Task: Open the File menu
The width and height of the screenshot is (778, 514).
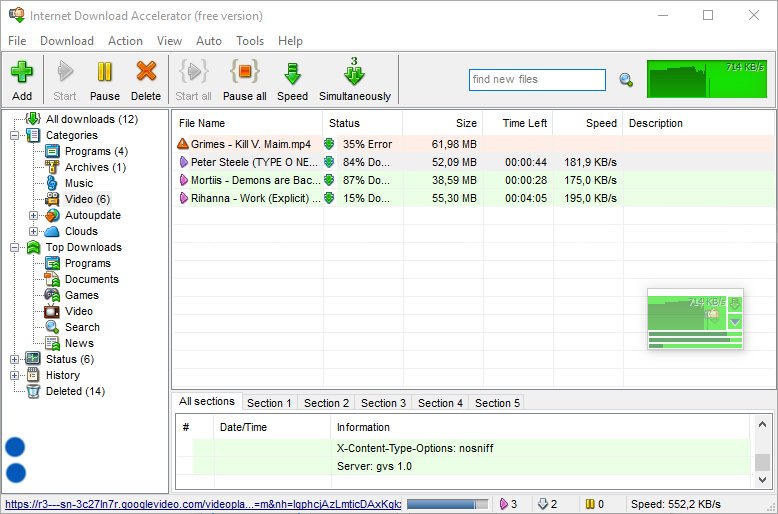Action: click(x=17, y=41)
